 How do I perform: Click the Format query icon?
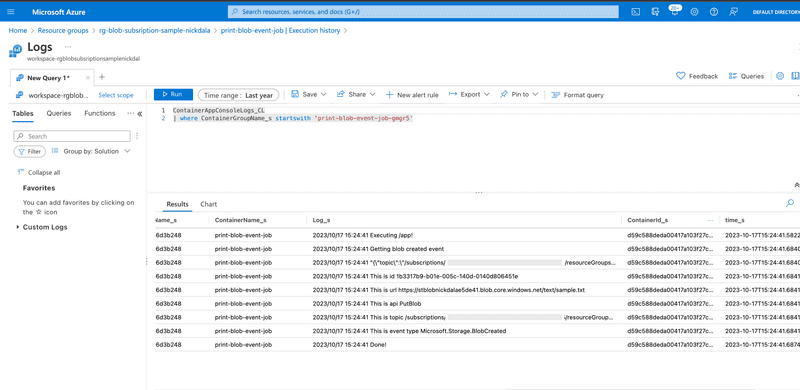(x=556, y=95)
